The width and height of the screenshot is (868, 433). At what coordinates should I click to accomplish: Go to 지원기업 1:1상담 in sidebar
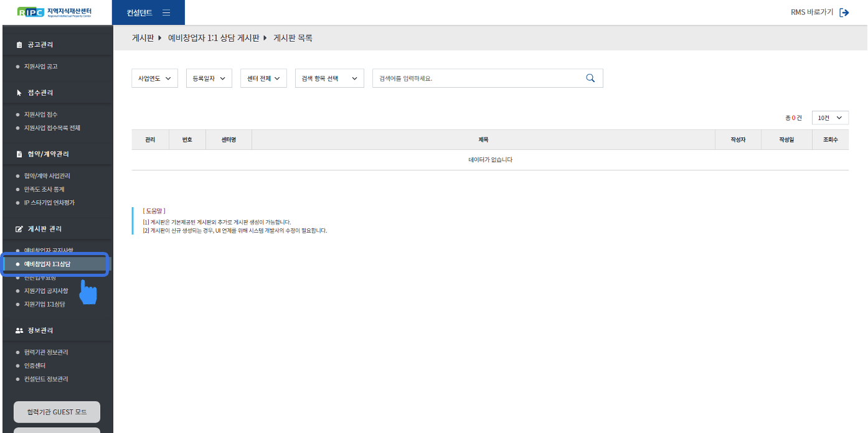pyautogui.click(x=44, y=304)
